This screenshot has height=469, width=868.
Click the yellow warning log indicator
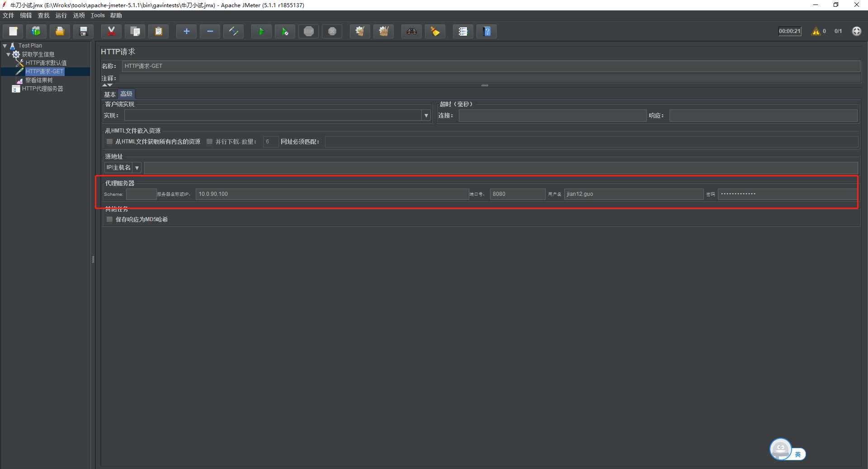point(816,31)
